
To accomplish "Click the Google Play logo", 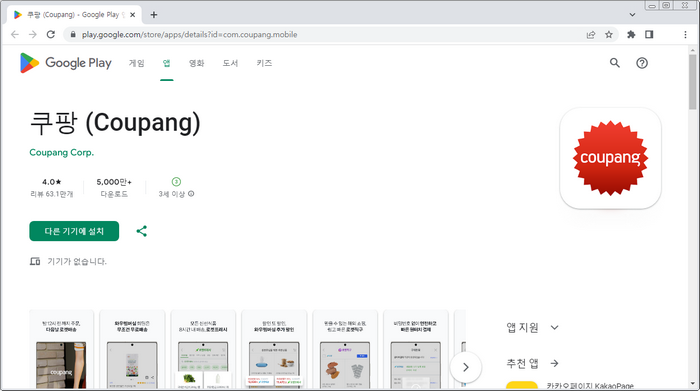I will click(66, 63).
